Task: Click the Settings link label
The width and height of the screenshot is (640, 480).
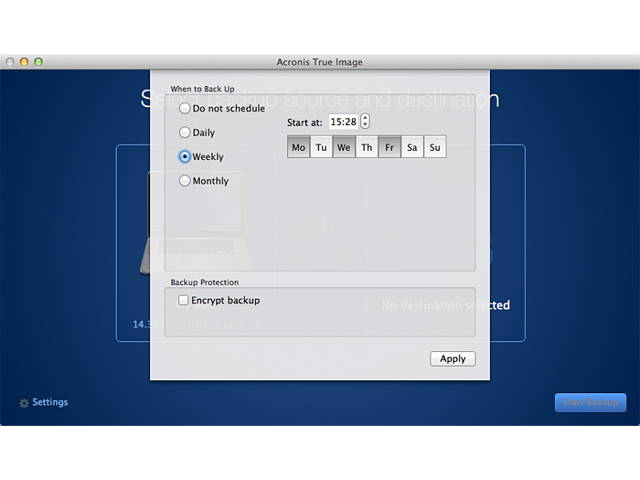Action: pos(50,402)
